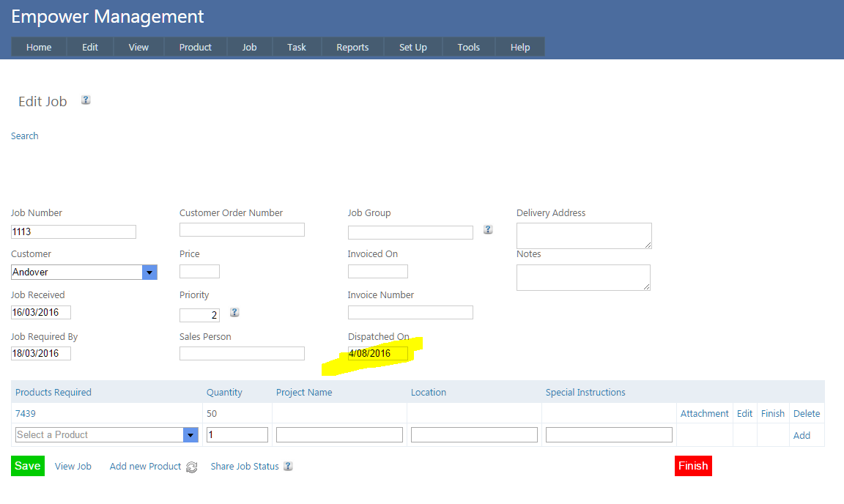The height and width of the screenshot is (504, 844).
Task: Click the Add link in new product row
Action: coord(802,435)
